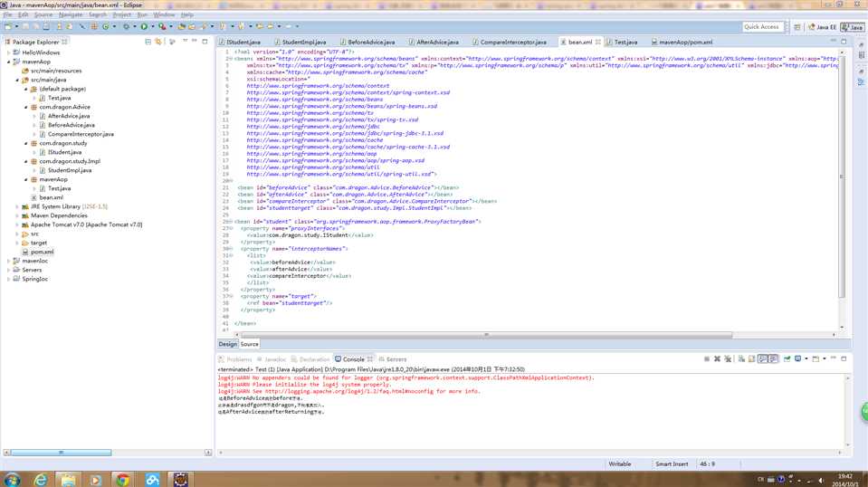This screenshot has width=868, height=487.
Task: Click the Display Selected Console icon
Action: 797,358
